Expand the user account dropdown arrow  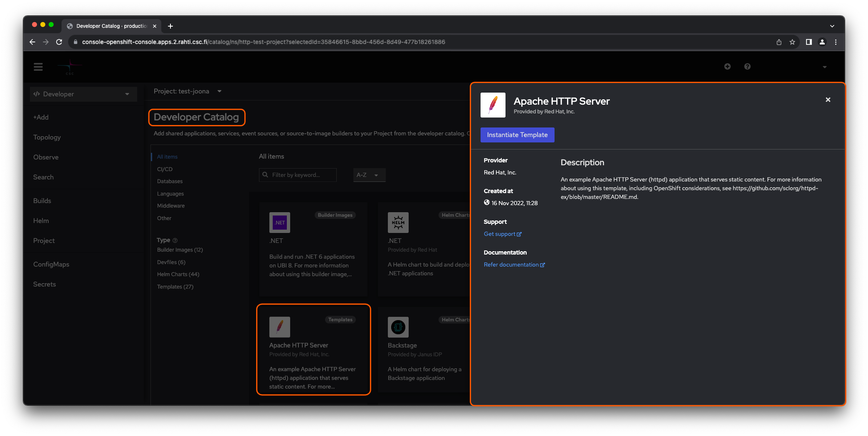(x=825, y=67)
